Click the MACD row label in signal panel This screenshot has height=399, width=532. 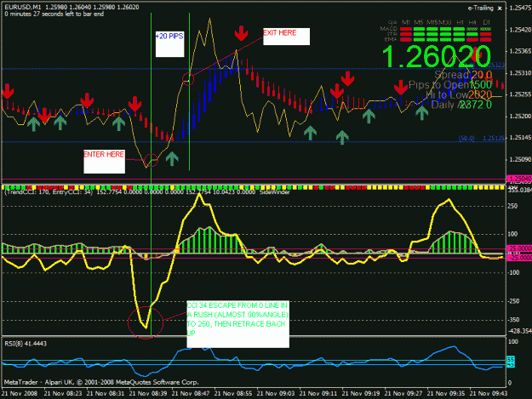388,29
